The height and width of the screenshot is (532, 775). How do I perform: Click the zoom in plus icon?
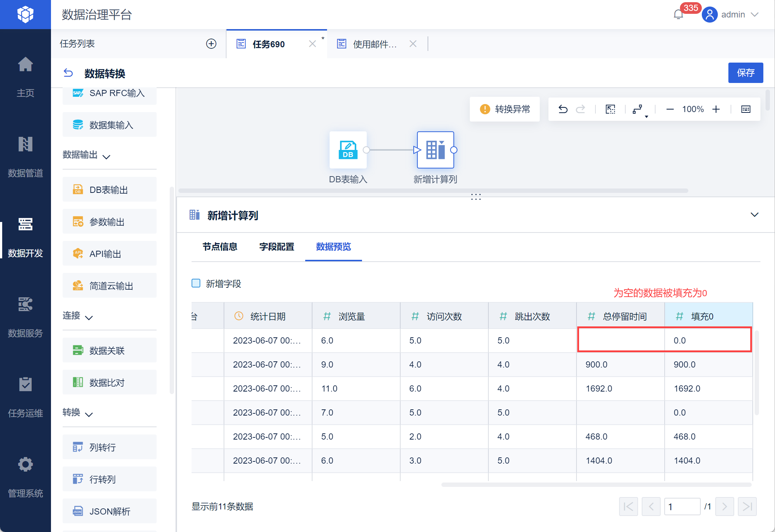(716, 109)
